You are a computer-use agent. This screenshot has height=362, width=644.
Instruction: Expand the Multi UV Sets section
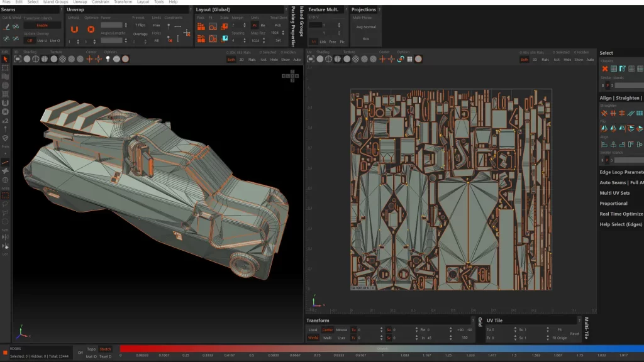pos(614,193)
